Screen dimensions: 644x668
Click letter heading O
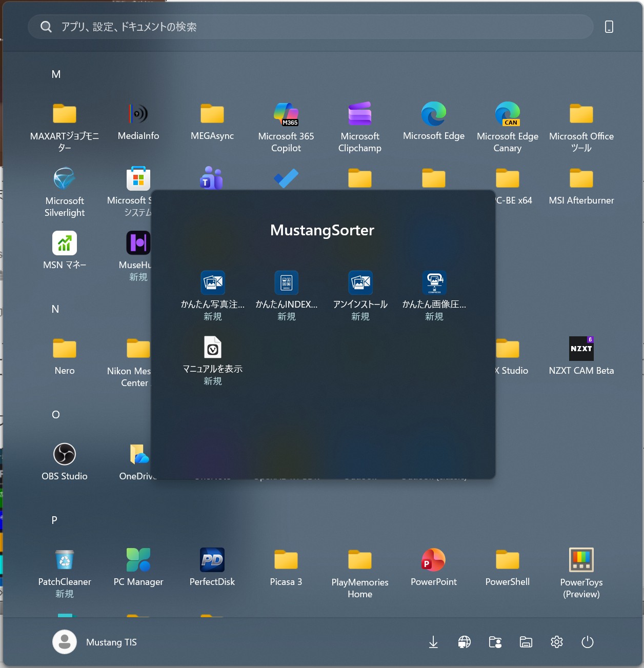[56, 415]
